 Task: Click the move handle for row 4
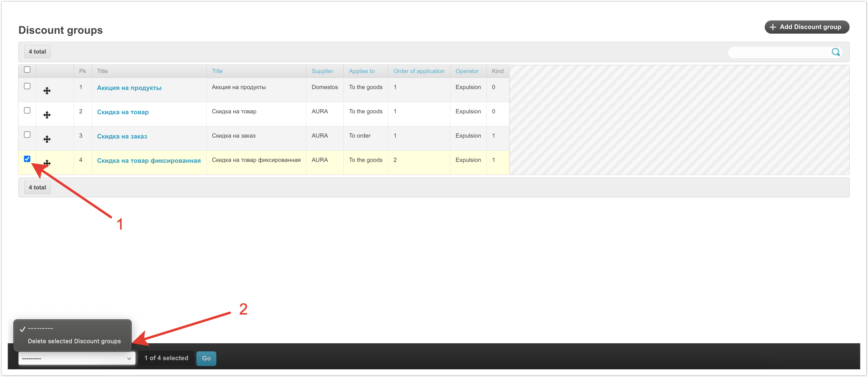(47, 163)
